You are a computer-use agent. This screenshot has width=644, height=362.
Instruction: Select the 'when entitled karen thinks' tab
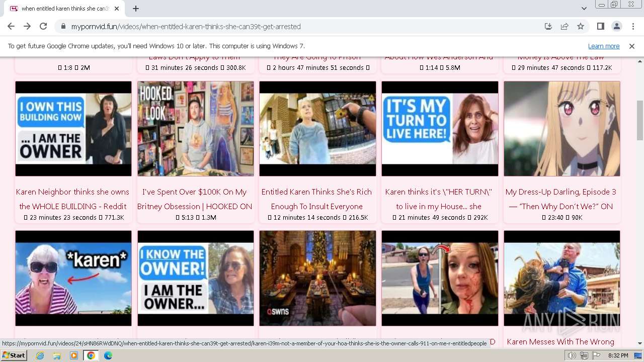point(64,9)
